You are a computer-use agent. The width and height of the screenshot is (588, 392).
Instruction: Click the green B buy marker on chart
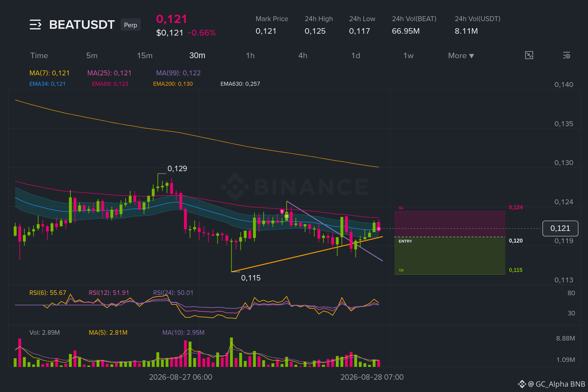click(x=287, y=216)
